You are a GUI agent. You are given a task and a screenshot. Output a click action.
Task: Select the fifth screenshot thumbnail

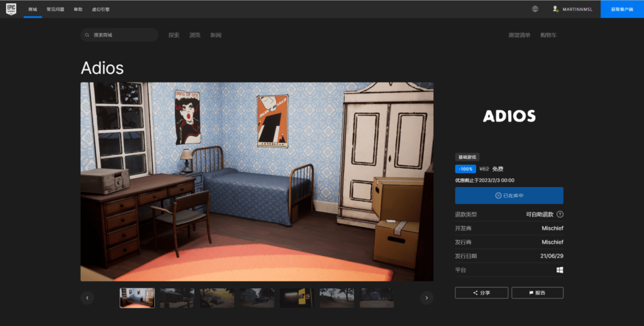click(297, 298)
